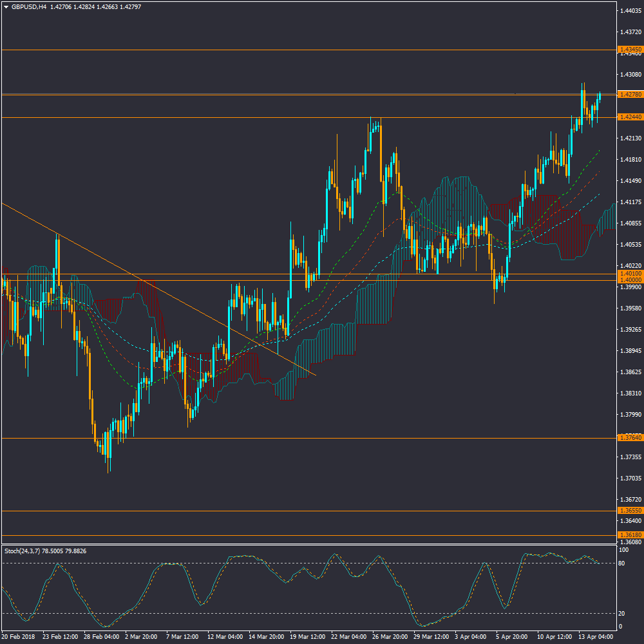Select the 1.40100 price level tag

tap(629, 274)
